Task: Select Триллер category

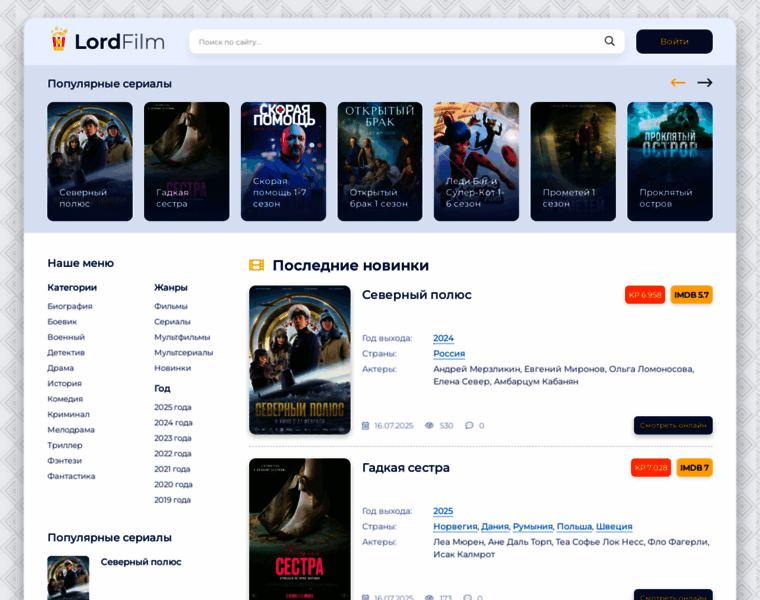Action: (x=65, y=445)
